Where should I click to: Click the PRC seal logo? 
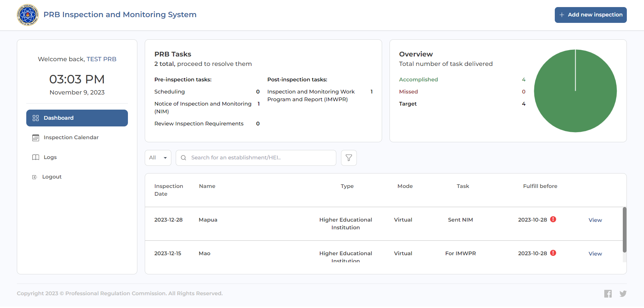pyautogui.click(x=28, y=15)
